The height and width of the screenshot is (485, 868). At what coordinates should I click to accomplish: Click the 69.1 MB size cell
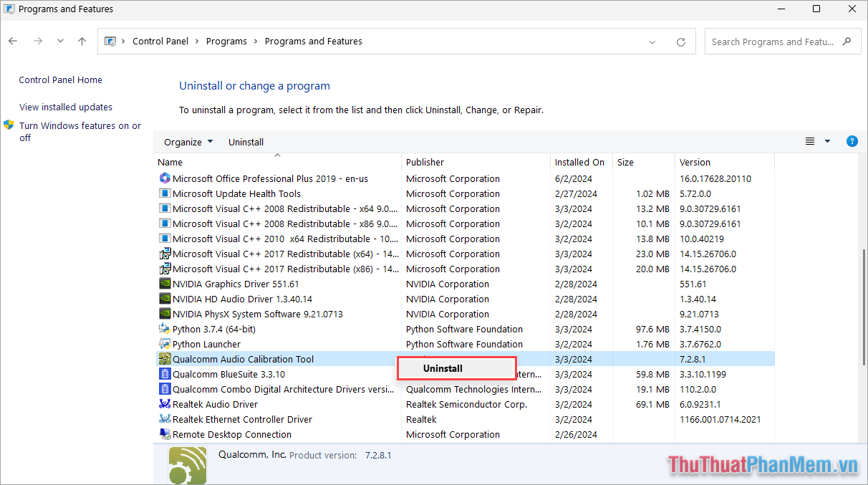652,404
